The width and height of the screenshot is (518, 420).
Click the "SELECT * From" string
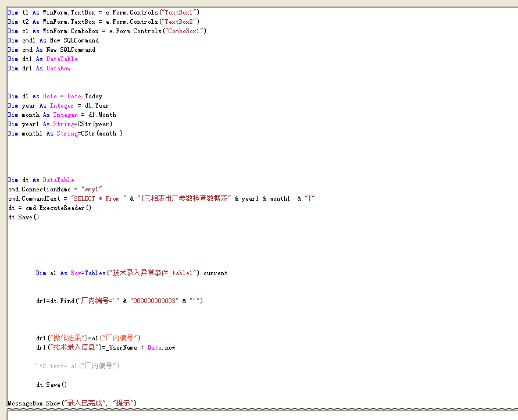(x=98, y=198)
